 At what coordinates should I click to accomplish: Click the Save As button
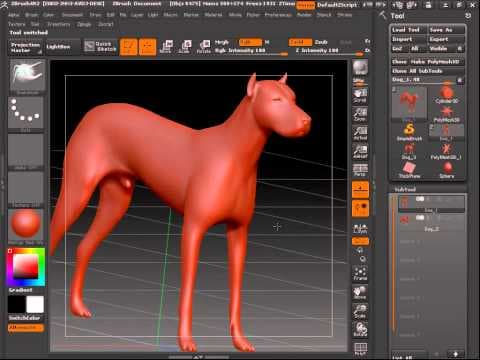coord(446,30)
